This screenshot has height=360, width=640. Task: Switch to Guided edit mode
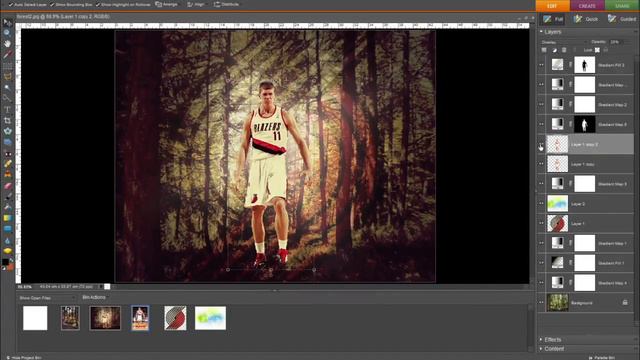[x=622, y=19]
